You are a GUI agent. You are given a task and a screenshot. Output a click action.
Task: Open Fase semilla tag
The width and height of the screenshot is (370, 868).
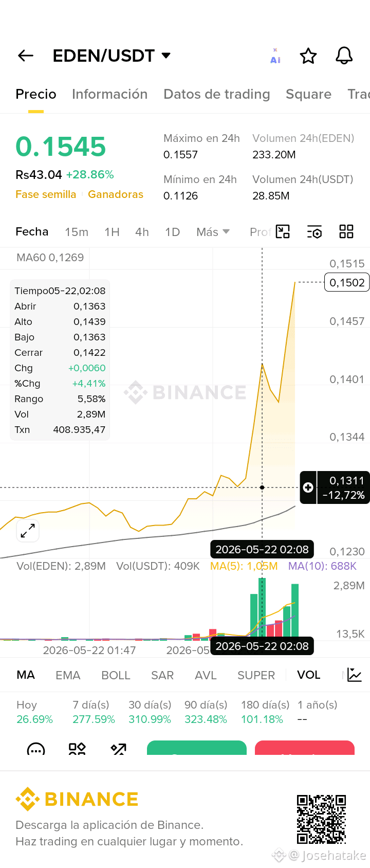pos(46,194)
